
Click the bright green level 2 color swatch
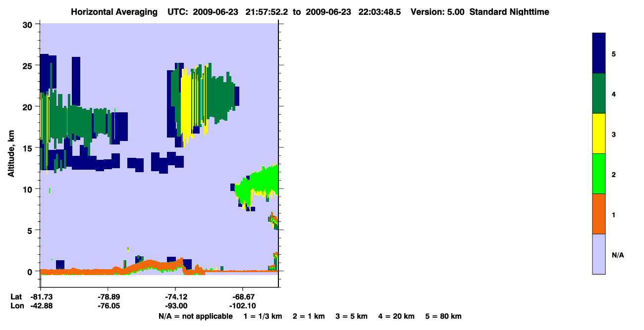point(598,174)
